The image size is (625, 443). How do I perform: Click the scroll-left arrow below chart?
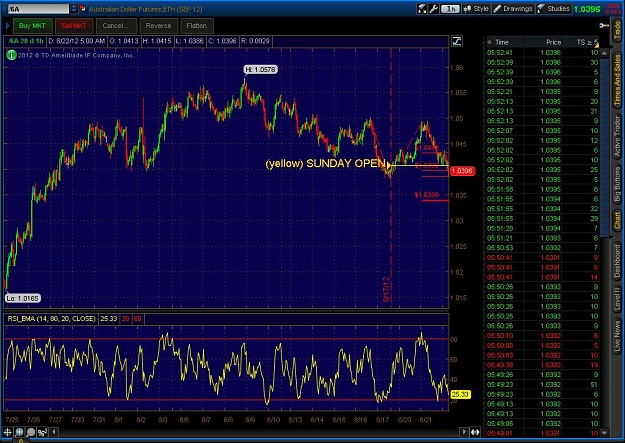click(54, 431)
